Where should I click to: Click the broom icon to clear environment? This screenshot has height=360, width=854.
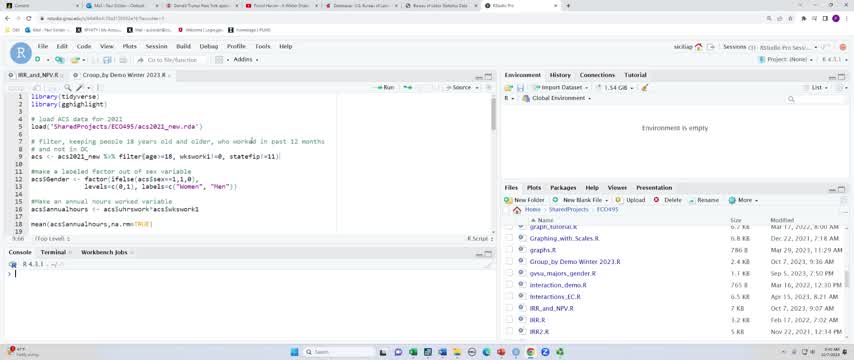pos(645,87)
